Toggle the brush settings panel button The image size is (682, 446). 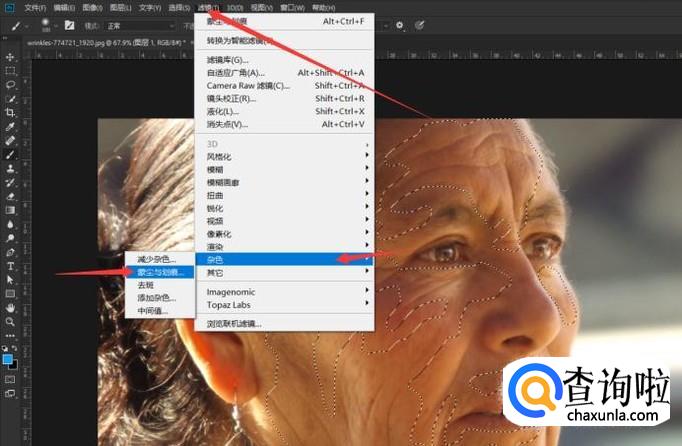(x=70, y=25)
